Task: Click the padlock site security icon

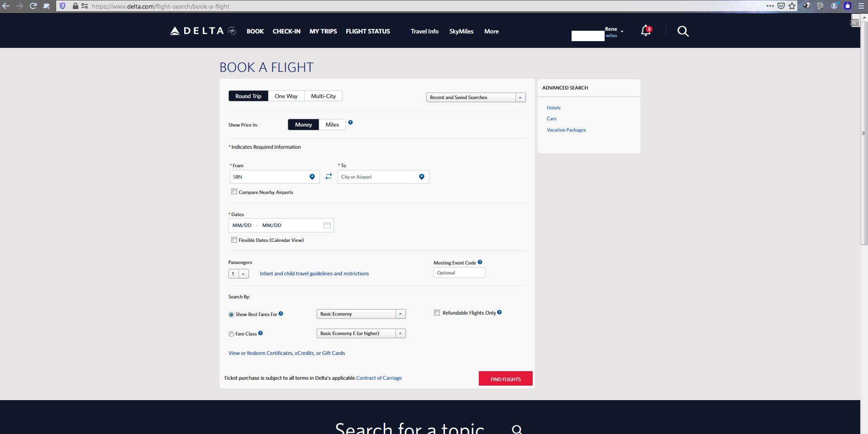Action: point(76,6)
